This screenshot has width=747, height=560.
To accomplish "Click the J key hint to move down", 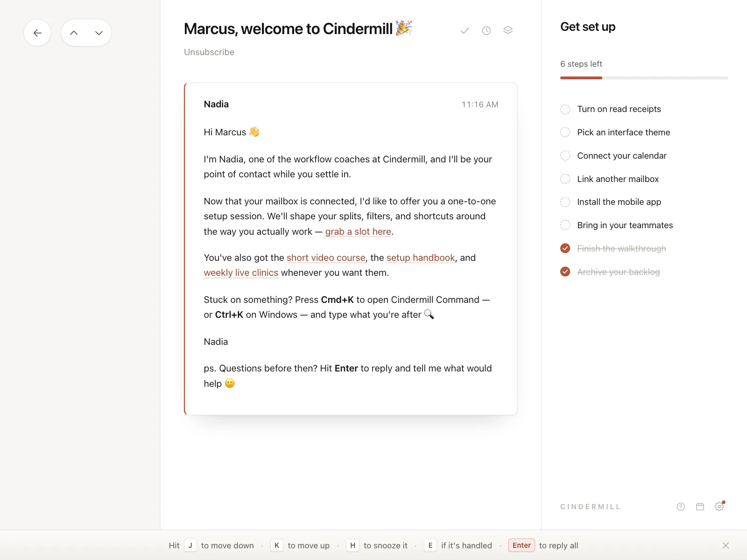I will 190,546.
